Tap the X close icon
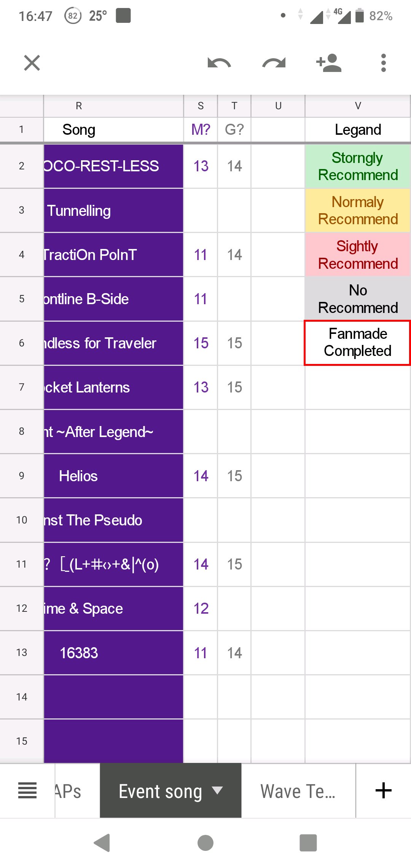Screen dimensions: 411x868 click(x=32, y=63)
